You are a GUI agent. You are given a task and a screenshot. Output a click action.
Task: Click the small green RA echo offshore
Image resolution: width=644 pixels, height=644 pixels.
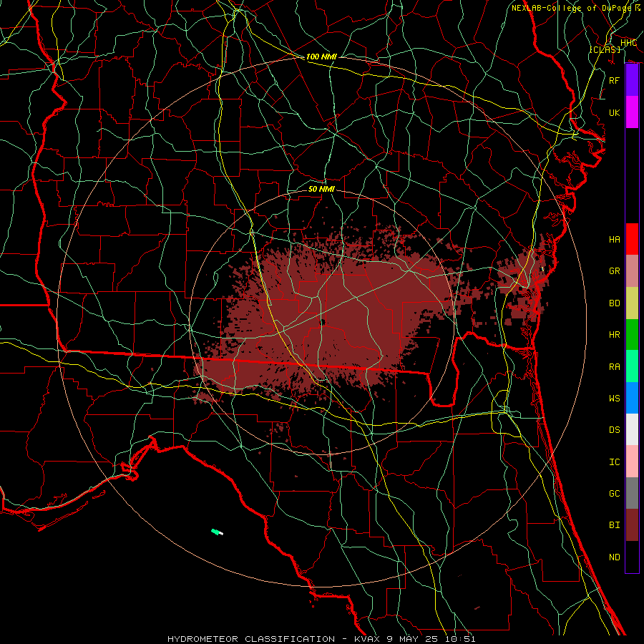[x=216, y=532]
